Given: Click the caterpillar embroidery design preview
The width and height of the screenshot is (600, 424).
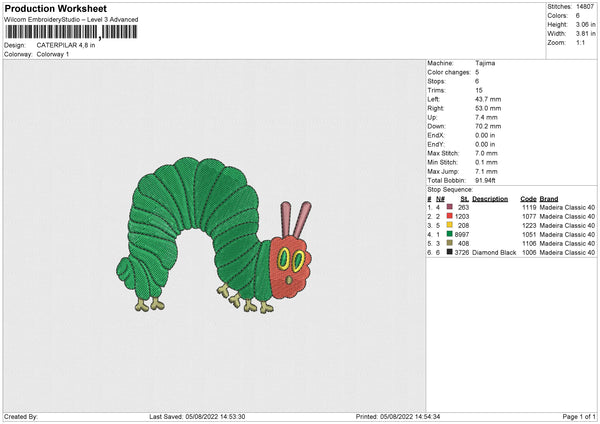Looking at the screenshot, I should point(214,235).
